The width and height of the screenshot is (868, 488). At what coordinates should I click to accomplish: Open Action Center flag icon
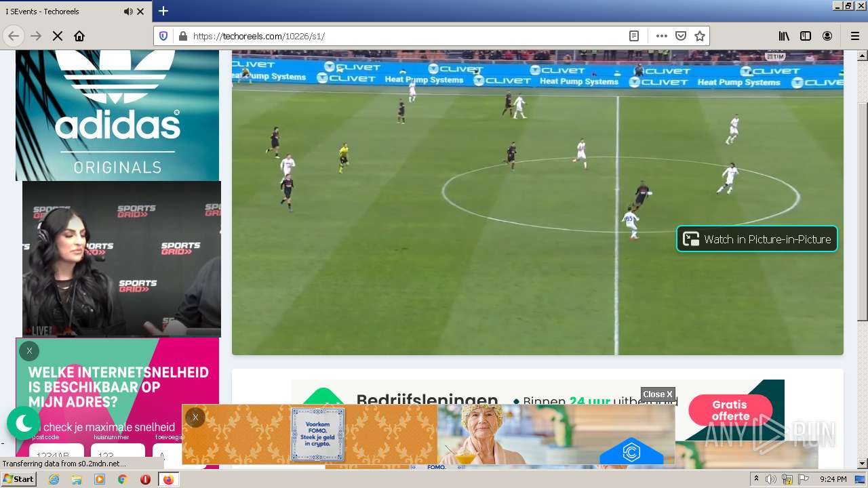804,479
